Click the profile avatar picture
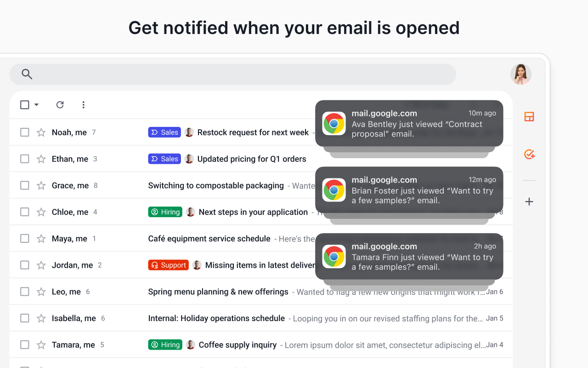 point(520,74)
